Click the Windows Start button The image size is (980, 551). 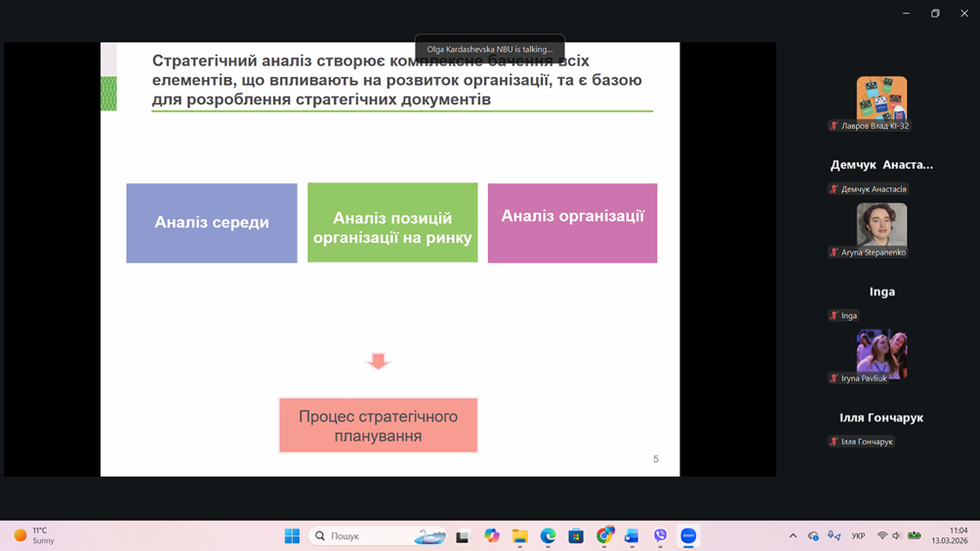point(292,535)
